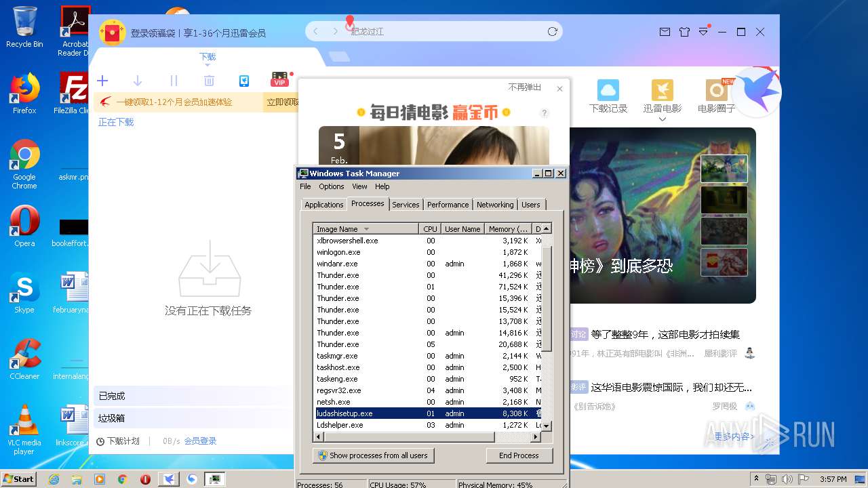Viewport: 868px width, 488px height.
Task: Open the red Opera icon in the taskbar
Action: coord(145,479)
